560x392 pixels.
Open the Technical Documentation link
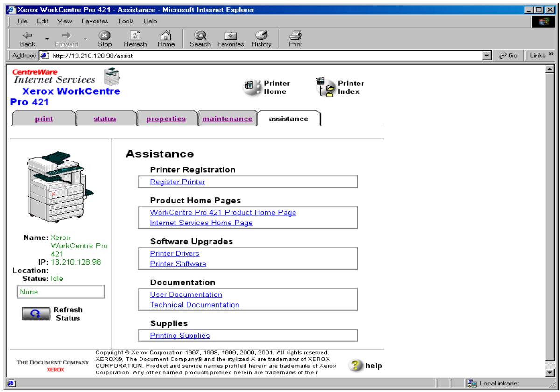point(195,305)
